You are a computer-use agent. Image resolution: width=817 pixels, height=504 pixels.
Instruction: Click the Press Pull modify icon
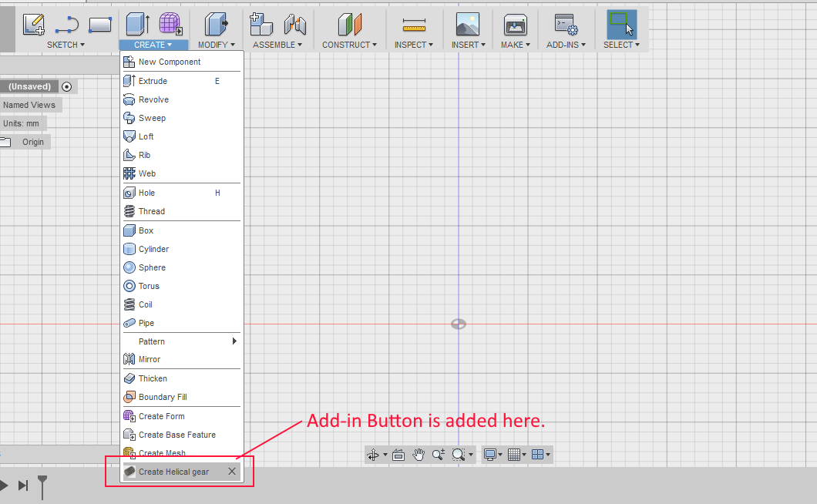tap(217, 24)
